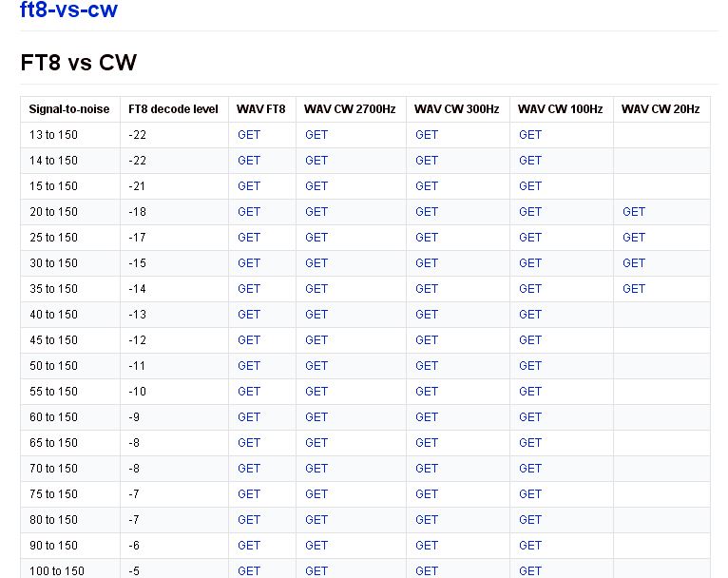Open the ft8-vs-cw heading link
Image resolution: width=728 pixels, height=578 pixels.
68,10
